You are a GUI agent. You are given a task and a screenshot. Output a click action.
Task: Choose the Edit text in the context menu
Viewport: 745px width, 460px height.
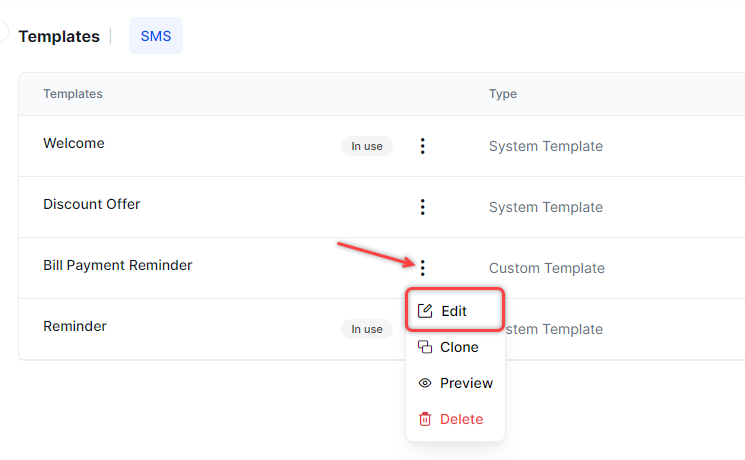[454, 311]
